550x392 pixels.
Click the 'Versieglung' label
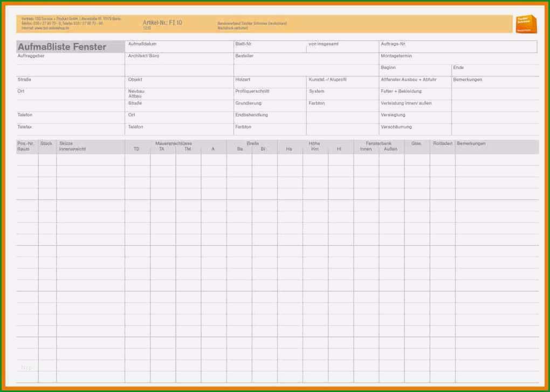point(393,115)
